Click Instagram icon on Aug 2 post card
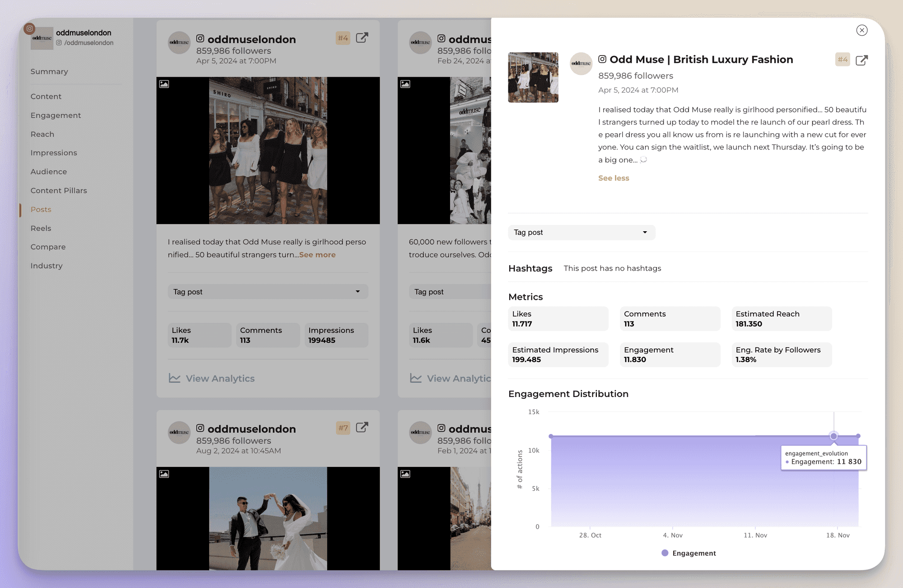Screen dimensions: 903x588 tap(200, 428)
